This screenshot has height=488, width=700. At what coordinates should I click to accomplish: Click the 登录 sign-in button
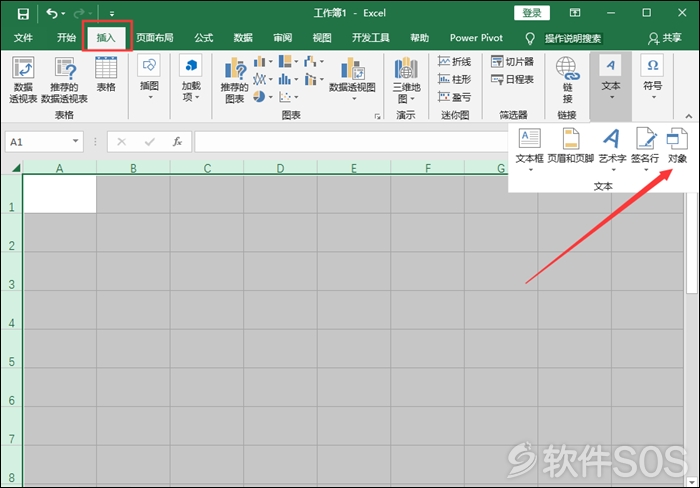tap(532, 13)
